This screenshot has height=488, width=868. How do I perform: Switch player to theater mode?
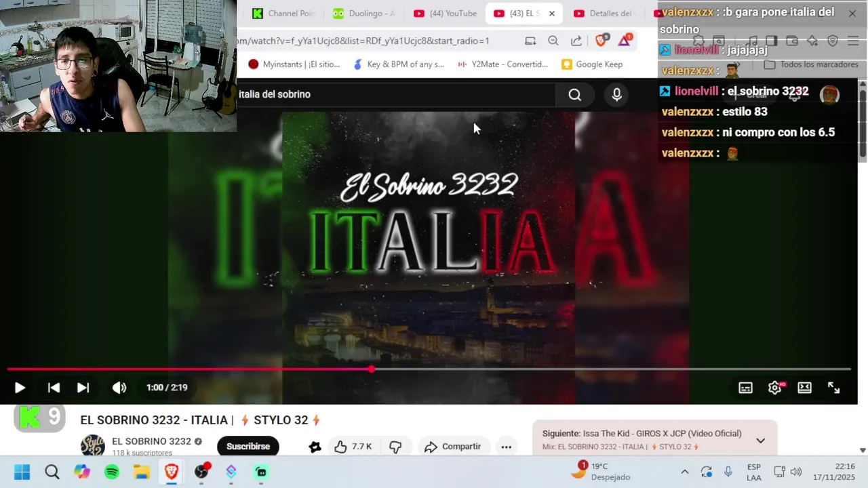point(804,388)
